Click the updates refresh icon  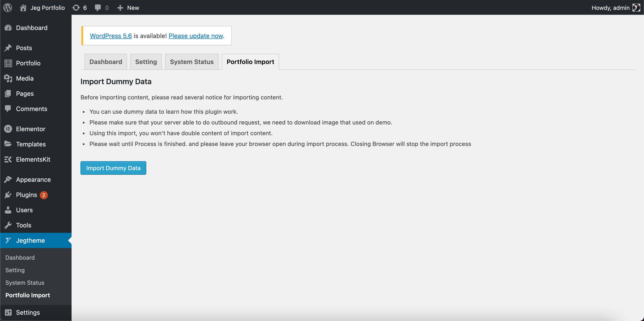pos(76,8)
